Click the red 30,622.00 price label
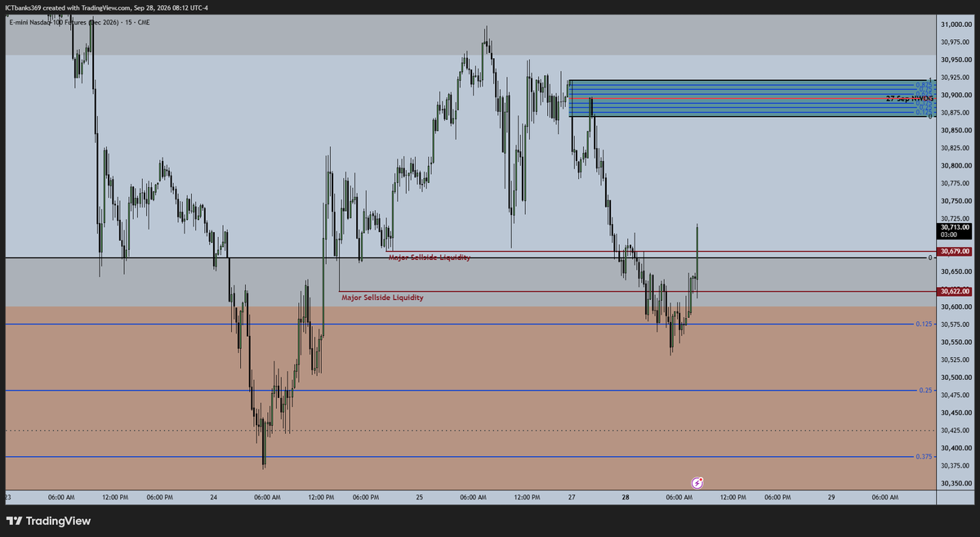The image size is (980, 537). pos(955,291)
